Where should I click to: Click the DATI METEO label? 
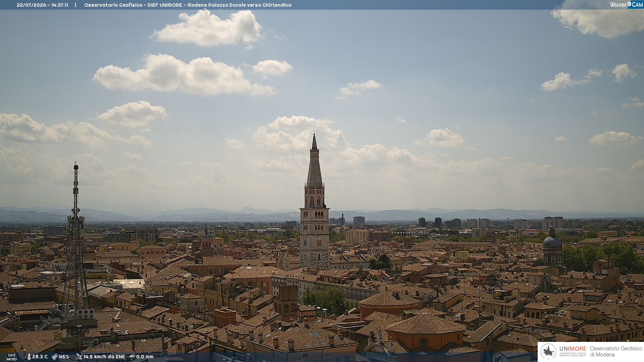(x=12, y=357)
